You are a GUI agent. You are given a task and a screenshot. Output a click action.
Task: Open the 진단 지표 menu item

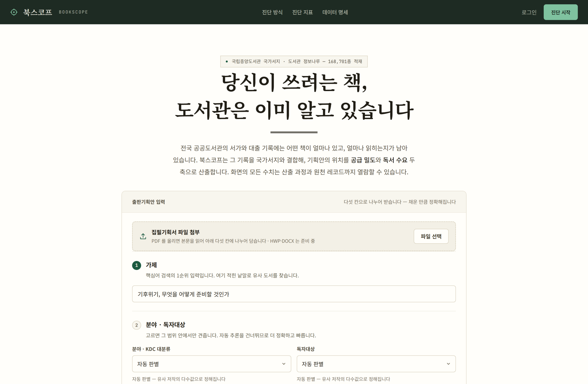302,12
